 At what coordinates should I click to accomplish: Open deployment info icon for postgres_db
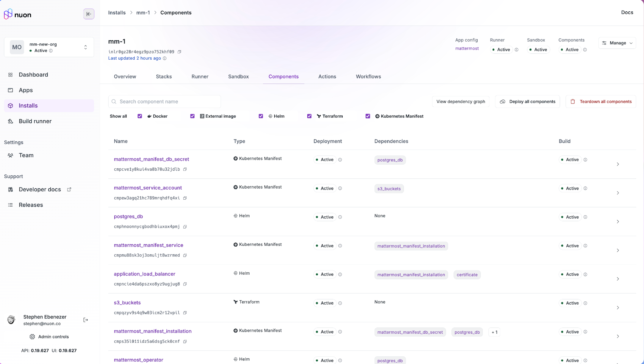(340, 217)
